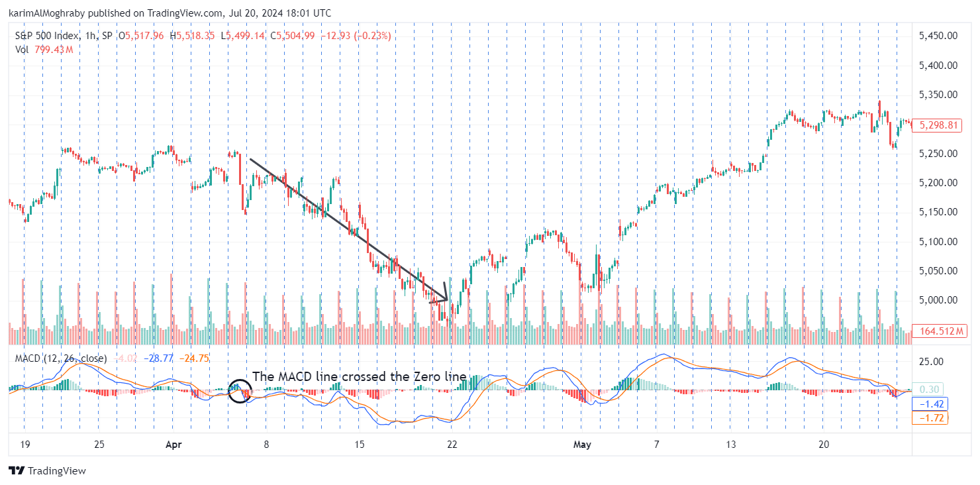Click the 15 date label on time axis

click(360, 444)
